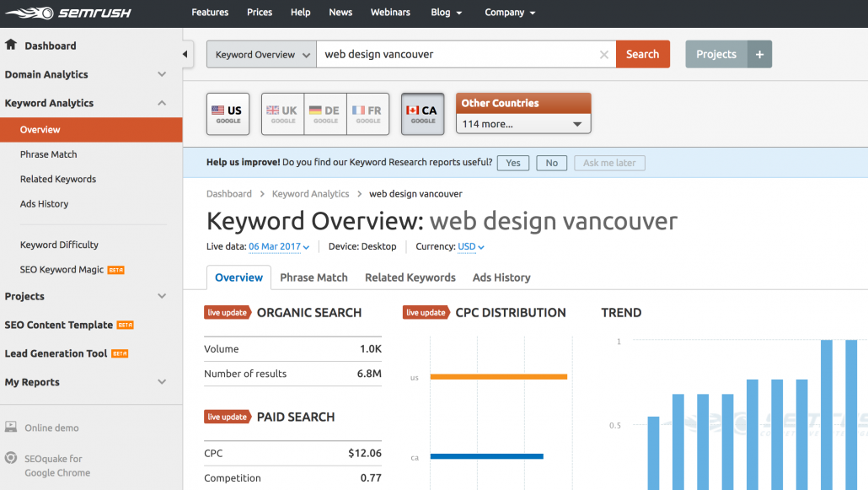Open Phrase Match in the sidebar
868x490 pixels.
click(x=49, y=154)
